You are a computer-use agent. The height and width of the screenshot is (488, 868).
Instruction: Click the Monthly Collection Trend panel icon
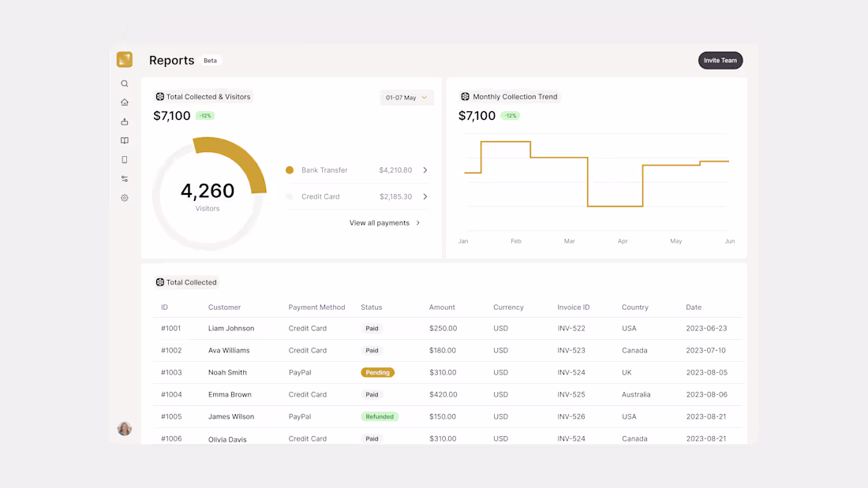coord(464,96)
